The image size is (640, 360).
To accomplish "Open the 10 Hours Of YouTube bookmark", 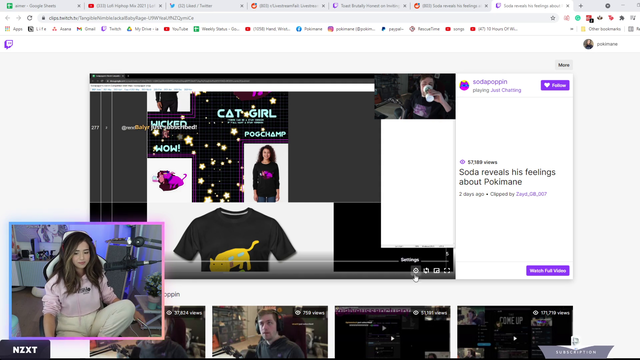I will pyautogui.click(x=494, y=29).
